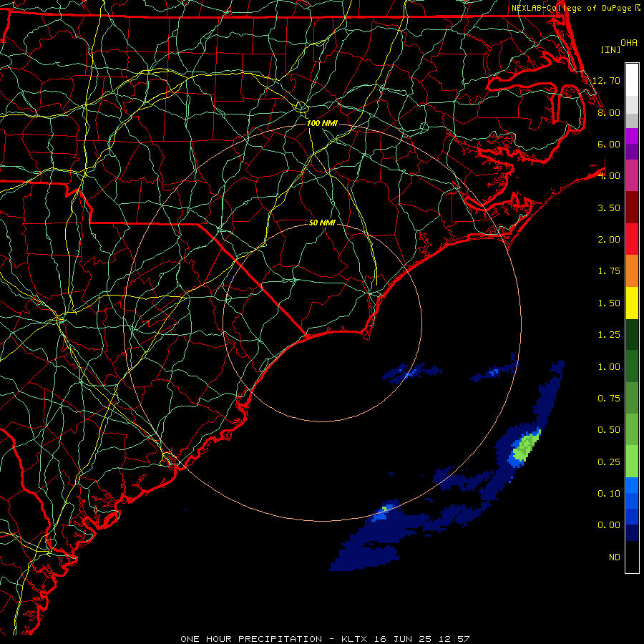644x644 pixels.
Task: Click the "16 JUN 25 12:57" timestamp
Action: pyautogui.click(x=422, y=639)
